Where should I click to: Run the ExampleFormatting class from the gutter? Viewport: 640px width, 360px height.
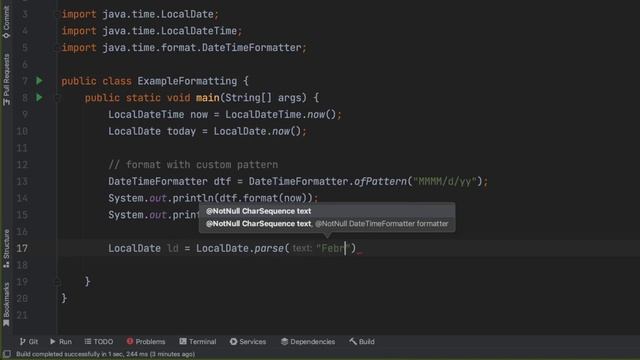(x=39, y=81)
